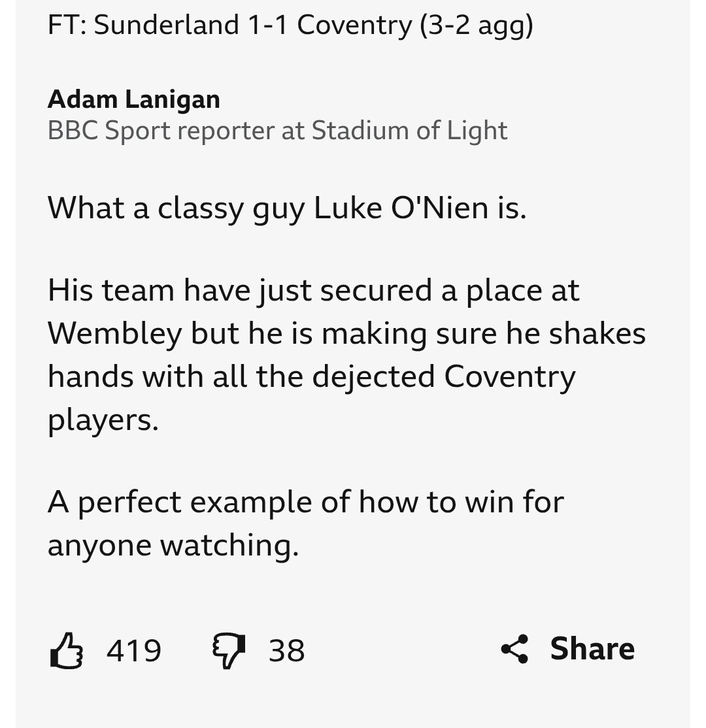
Task: Click the word Wembley in the post
Action: pyautogui.click(x=115, y=333)
